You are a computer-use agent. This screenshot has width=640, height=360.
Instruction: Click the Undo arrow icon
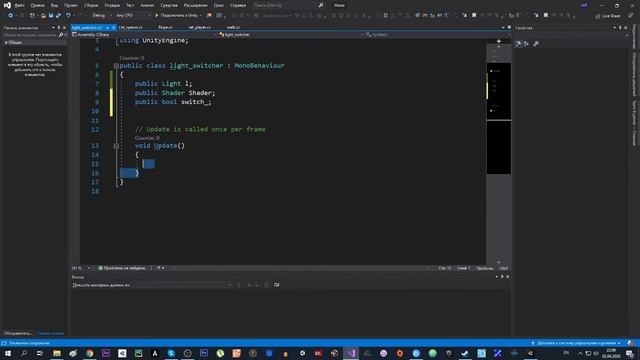(68, 16)
